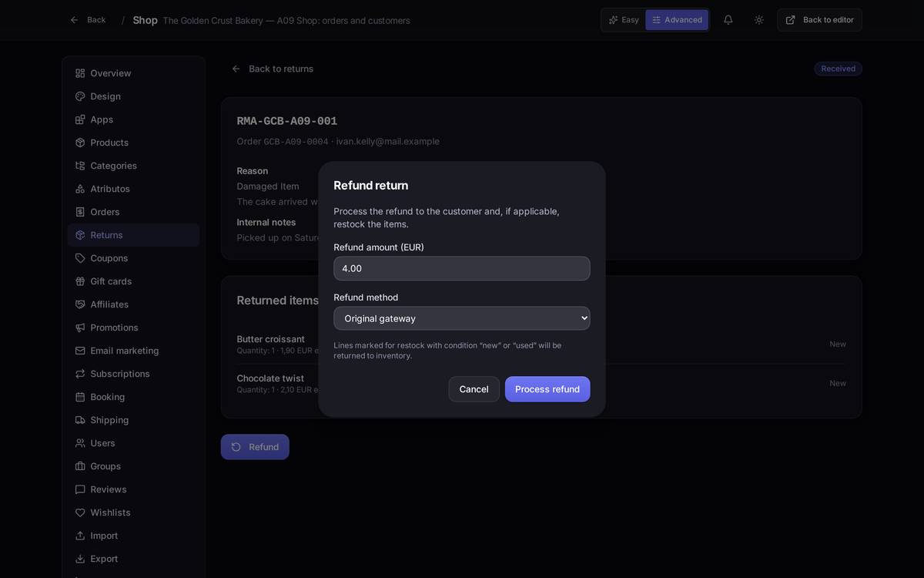Click the Shipping truck icon

(x=80, y=420)
